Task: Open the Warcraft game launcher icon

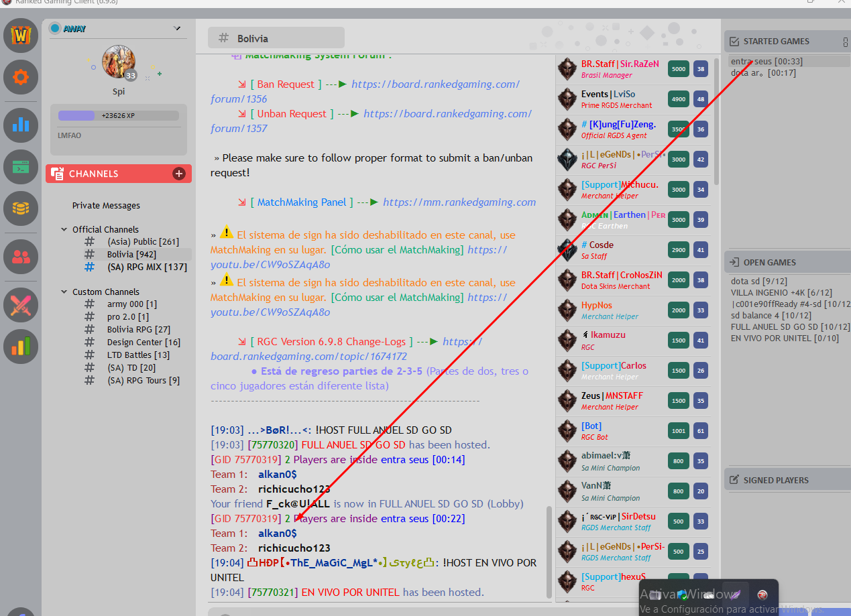Action: 21,35
